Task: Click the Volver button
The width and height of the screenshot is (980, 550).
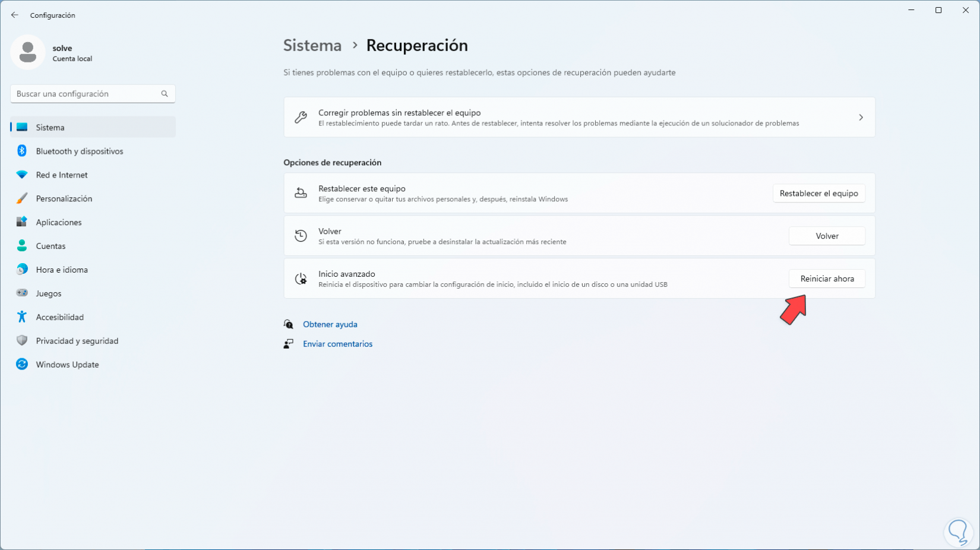Action: tap(827, 236)
